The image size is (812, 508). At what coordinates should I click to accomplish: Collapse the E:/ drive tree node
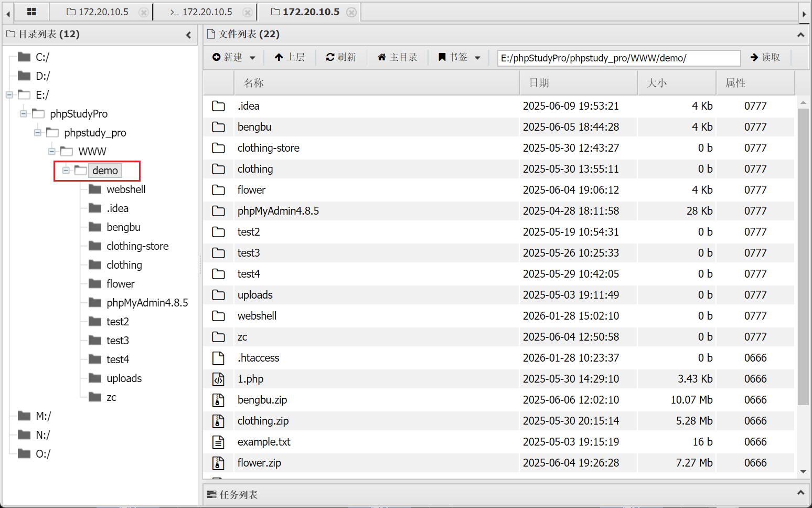pyautogui.click(x=9, y=95)
